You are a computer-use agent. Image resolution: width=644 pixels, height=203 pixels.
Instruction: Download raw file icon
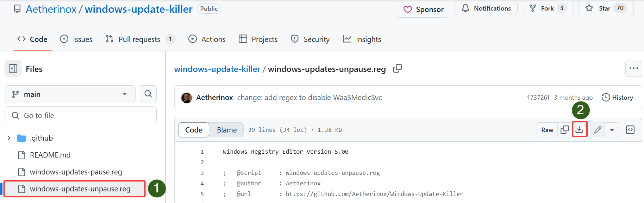point(579,130)
